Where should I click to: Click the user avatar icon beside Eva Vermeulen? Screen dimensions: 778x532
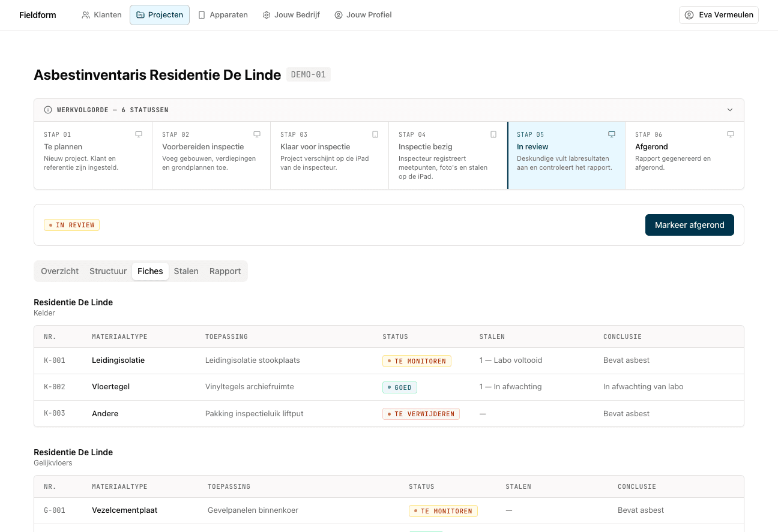(689, 15)
